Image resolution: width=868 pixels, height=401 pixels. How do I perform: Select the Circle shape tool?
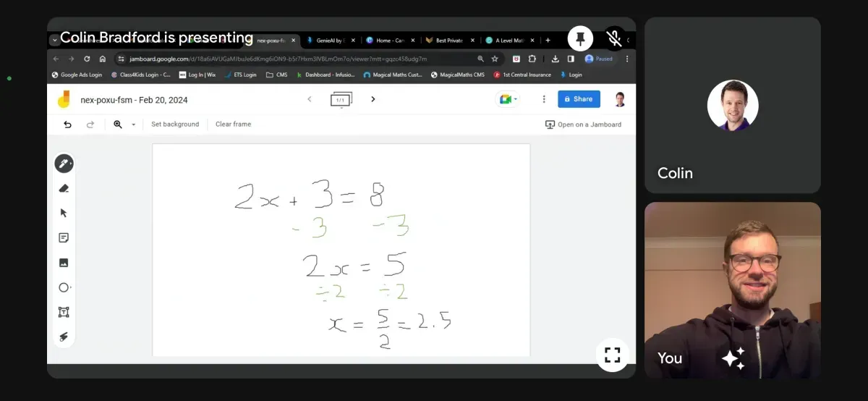[x=64, y=287]
